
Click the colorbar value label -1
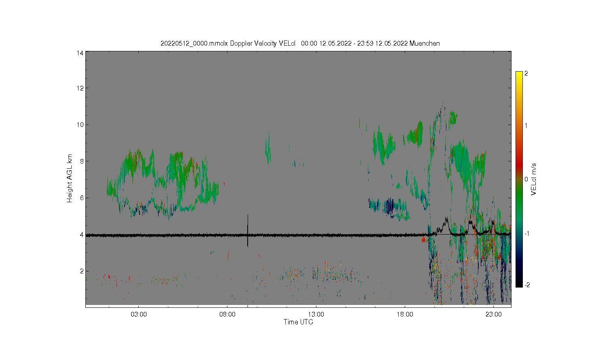(x=527, y=234)
